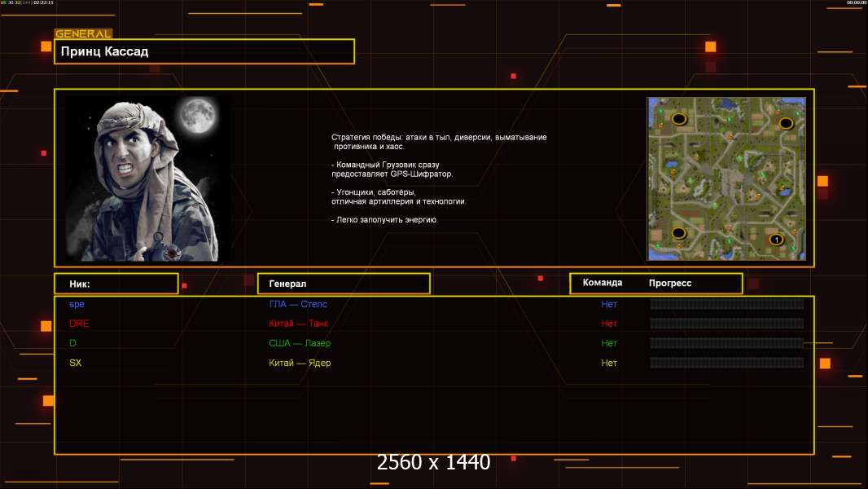
Task: Click the bottom-left empty start position on minimap
Action: point(678,233)
